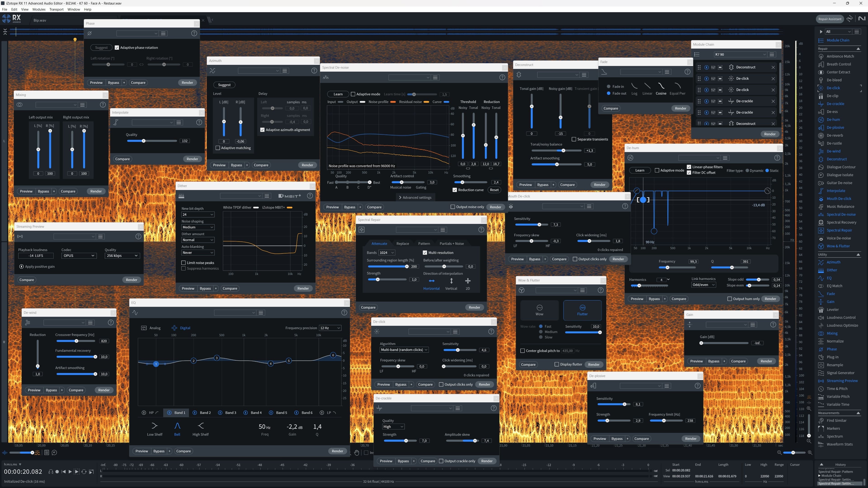This screenshot has height=488, width=868.
Task: Select Low Shelf filter shape in EQ
Action: pyautogui.click(x=154, y=429)
